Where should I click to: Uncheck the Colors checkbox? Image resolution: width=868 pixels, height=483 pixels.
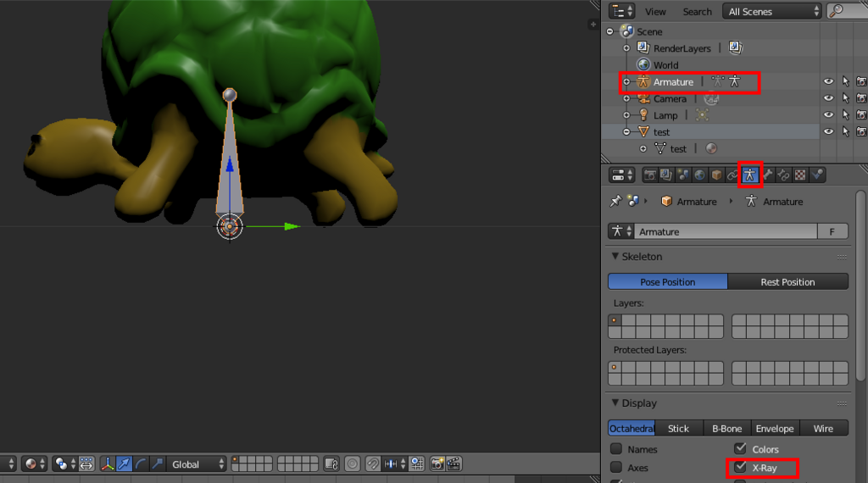click(740, 448)
